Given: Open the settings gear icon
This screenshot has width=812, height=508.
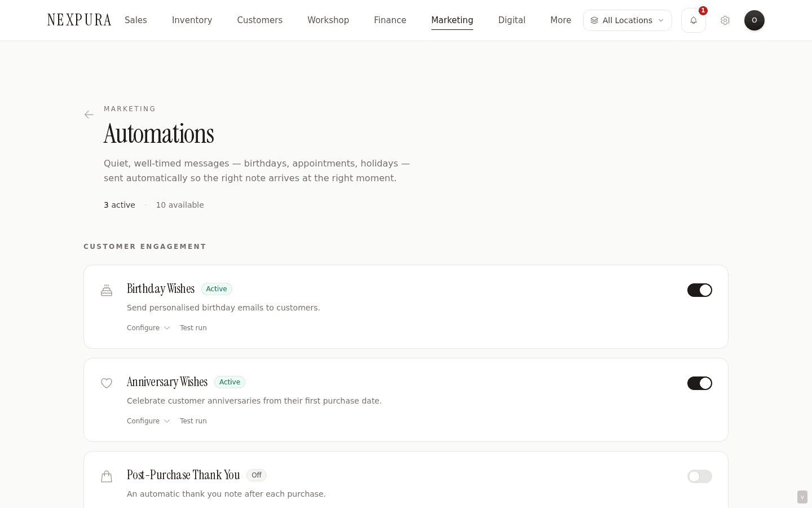Looking at the screenshot, I should [x=725, y=20].
